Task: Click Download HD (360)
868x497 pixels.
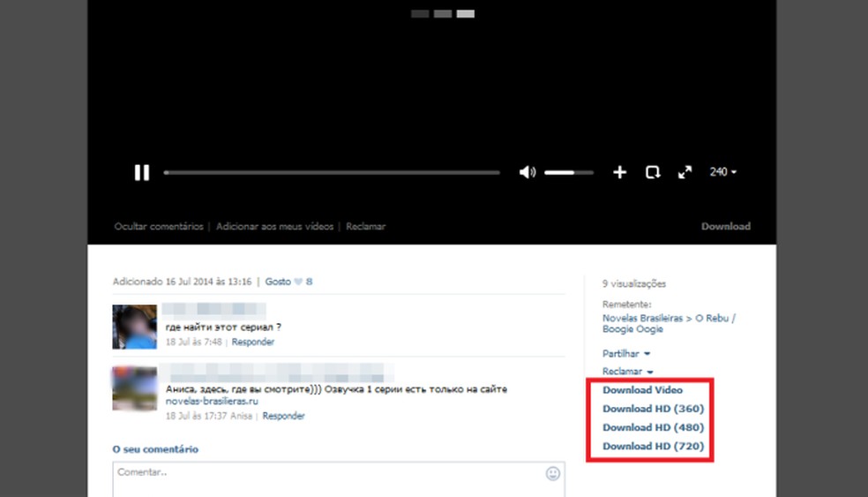Action: pos(654,409)
